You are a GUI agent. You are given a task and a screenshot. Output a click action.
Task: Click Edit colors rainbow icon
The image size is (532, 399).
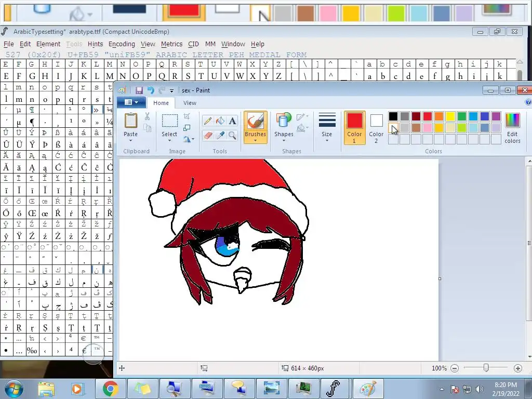[x=512, y=121]
